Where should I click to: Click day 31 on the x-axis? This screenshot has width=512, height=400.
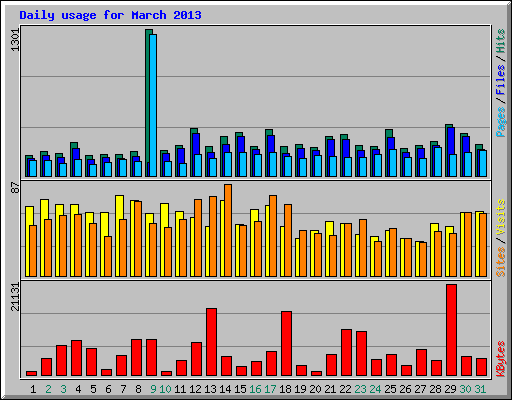[480, 389]
